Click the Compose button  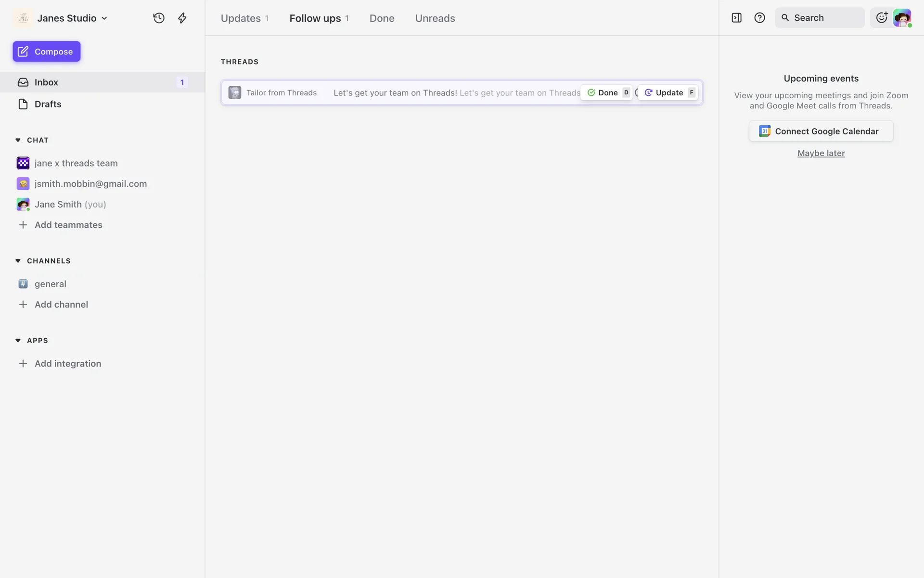[x=47, y=52]
